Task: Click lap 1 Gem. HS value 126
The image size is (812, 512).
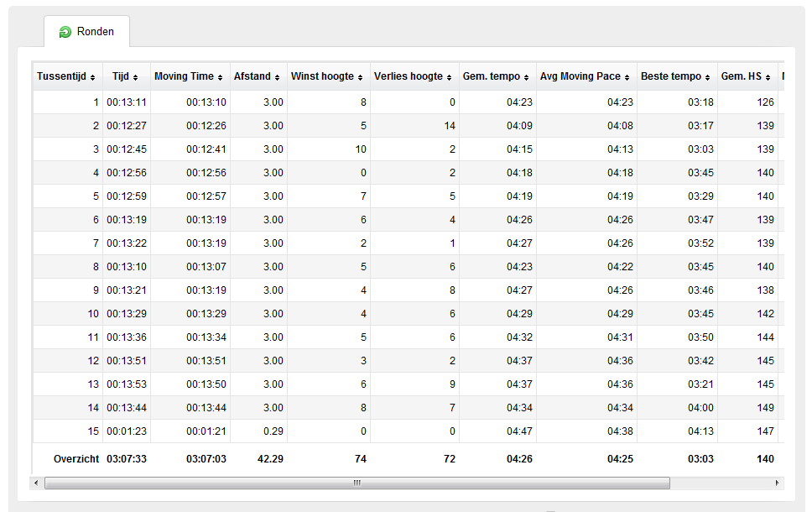Action: 765,102
